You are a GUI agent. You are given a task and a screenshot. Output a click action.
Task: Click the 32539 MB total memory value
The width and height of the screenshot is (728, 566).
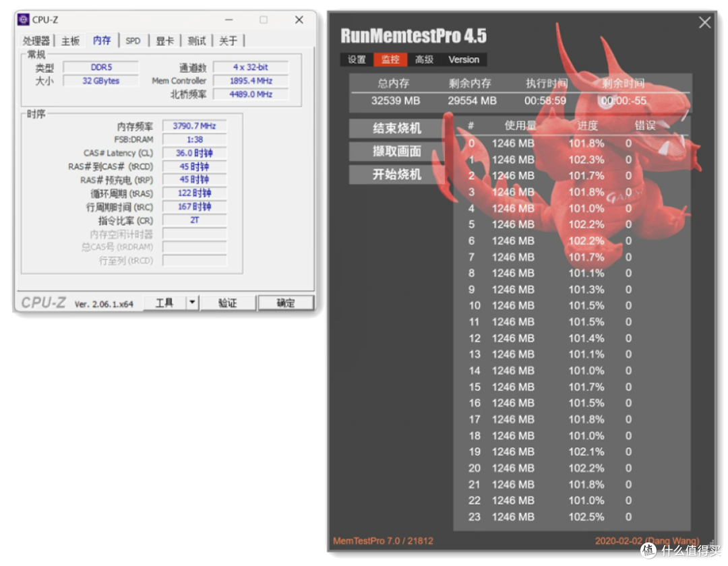(x=396, y=100)
